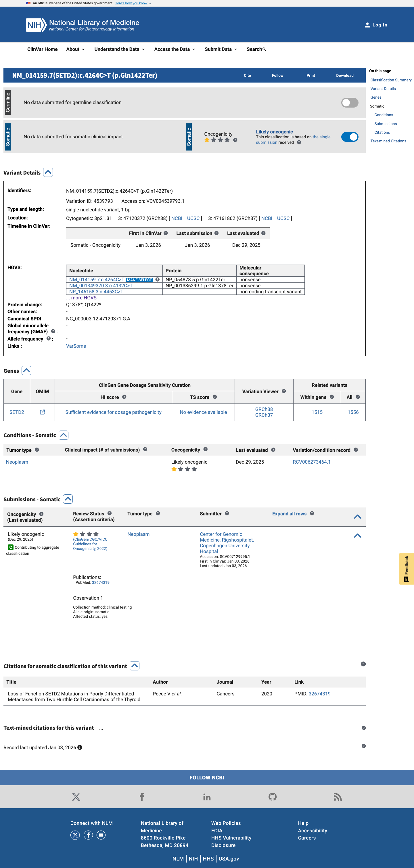Click help icon next to TS score
This screenshot has height=868, width=414.
[215, 397]
